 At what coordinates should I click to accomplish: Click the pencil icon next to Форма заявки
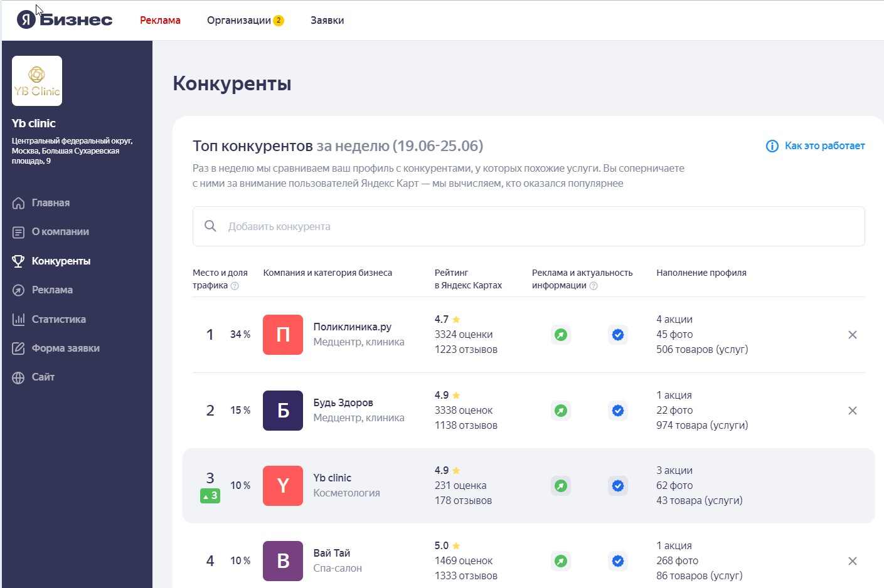pos(19,348)
